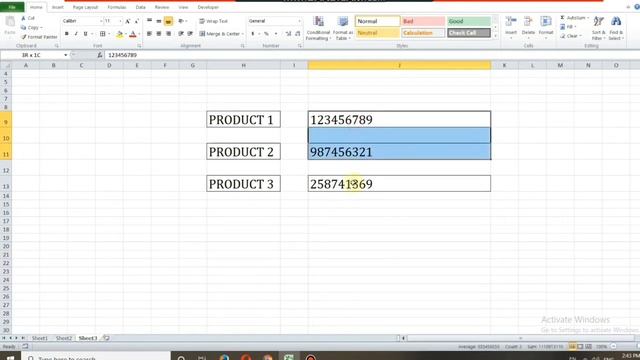The width and height of the screenshot is (640, 360).
Task: Toggle align text right
Action: pyautogui.click(x=168, y=34)
